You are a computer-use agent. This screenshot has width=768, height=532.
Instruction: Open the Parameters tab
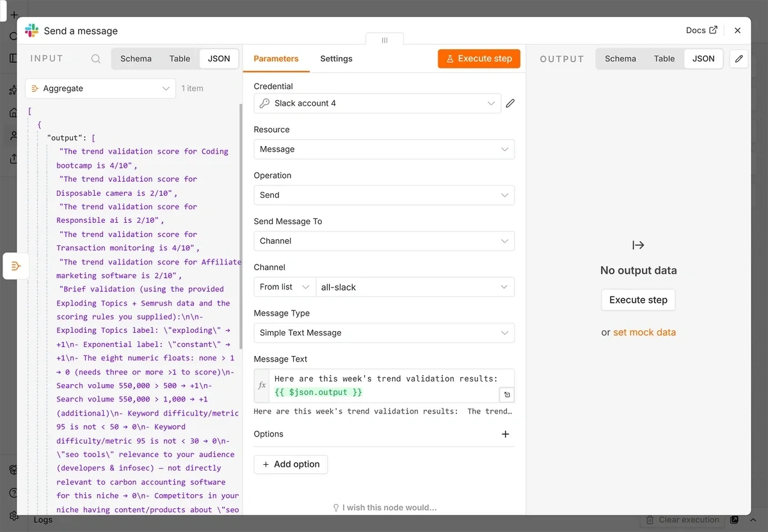pos(276,59)
